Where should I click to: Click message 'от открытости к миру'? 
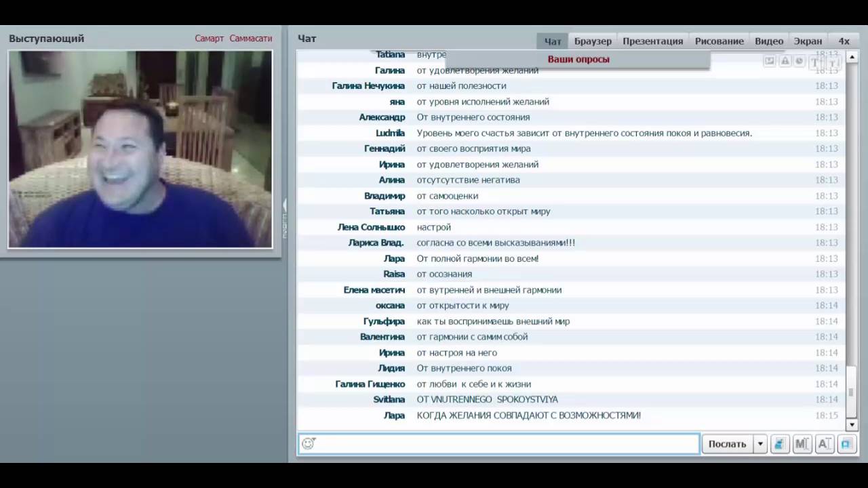[x=462, y=306]
